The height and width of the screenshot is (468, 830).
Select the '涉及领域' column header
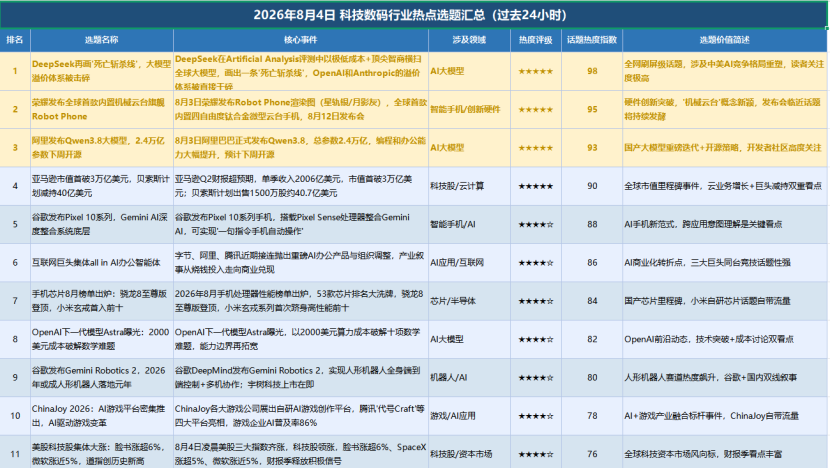pyautogui.click(x=469, y=40)
